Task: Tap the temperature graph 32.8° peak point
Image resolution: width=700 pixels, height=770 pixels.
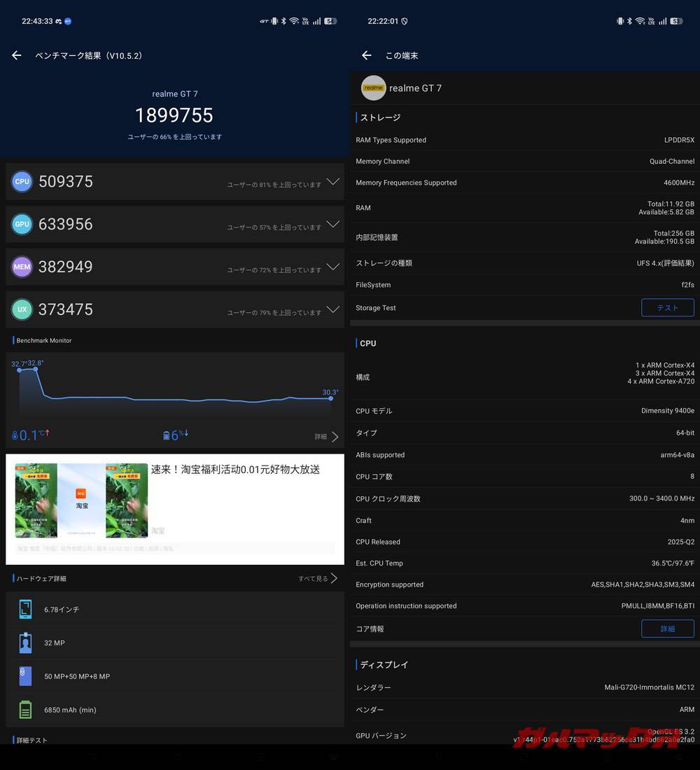Action: coord(36,369)
